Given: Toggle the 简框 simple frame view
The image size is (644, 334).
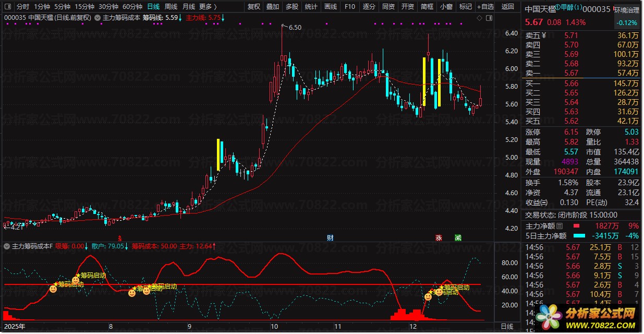Looking at the screenshot, I should pos(427,7).
